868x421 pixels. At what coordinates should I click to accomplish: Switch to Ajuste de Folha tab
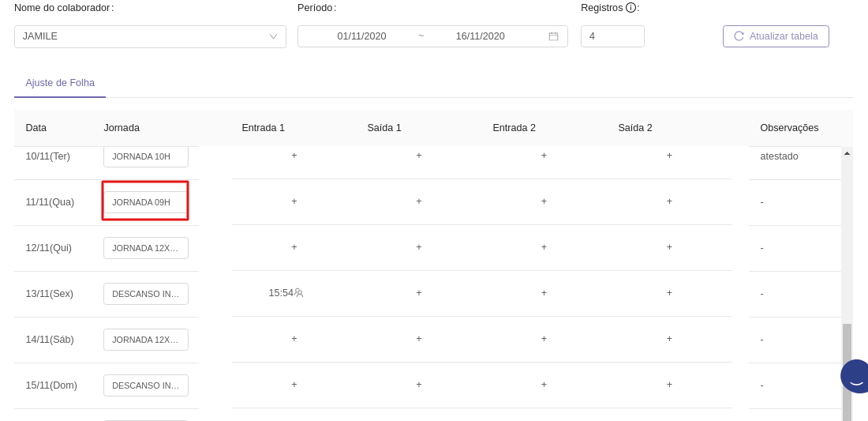point(60,83)
